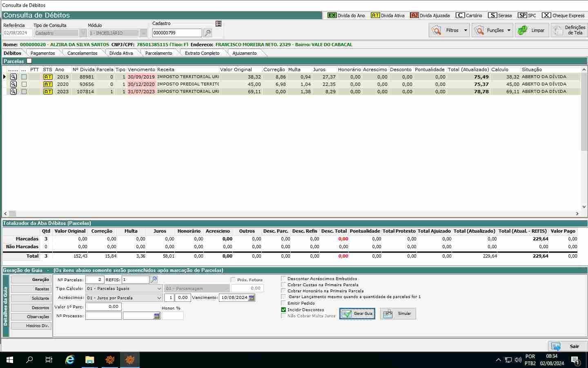This screenshot has width=588, height=368.
Task: Click calendar icon beside Nº Processo field
Action: point(157,316)
